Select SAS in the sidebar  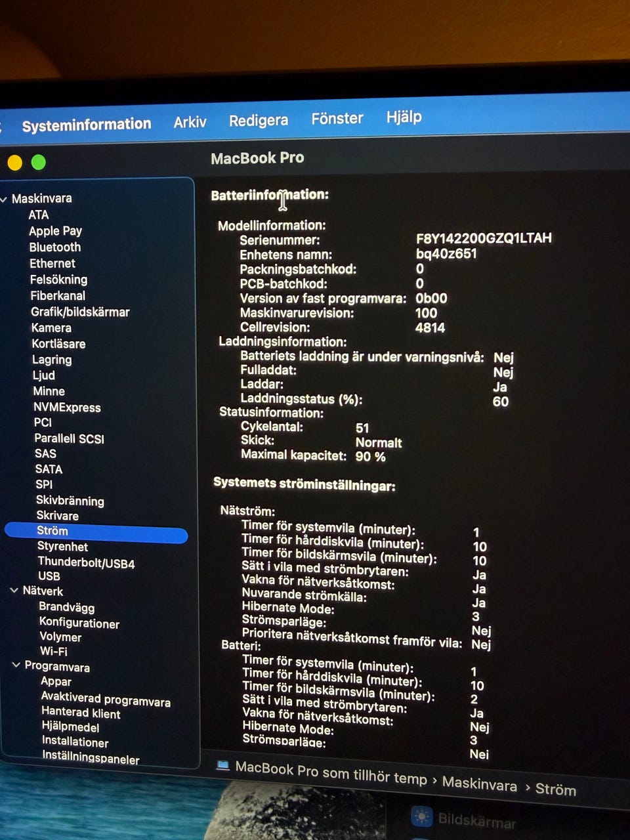click(45, 453)
